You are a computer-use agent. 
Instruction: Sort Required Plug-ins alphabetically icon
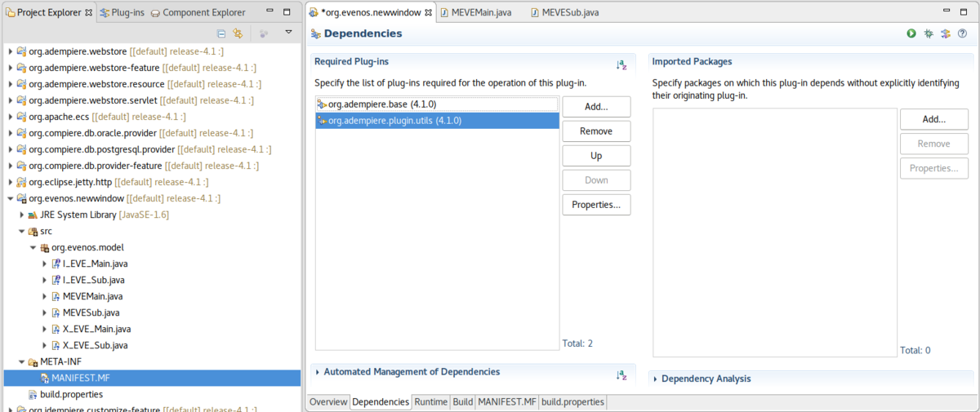(621, 64)
